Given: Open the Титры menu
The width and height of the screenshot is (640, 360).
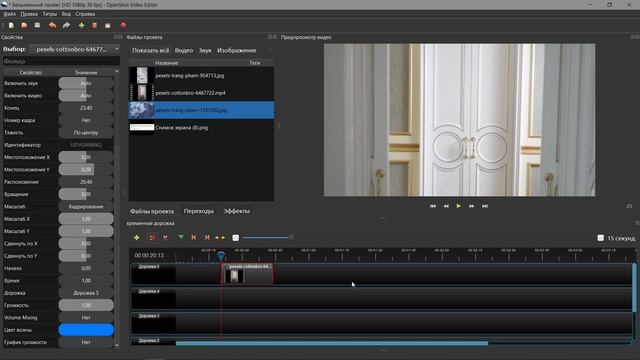Looking at the screenshot, I should tap(50, 14).
